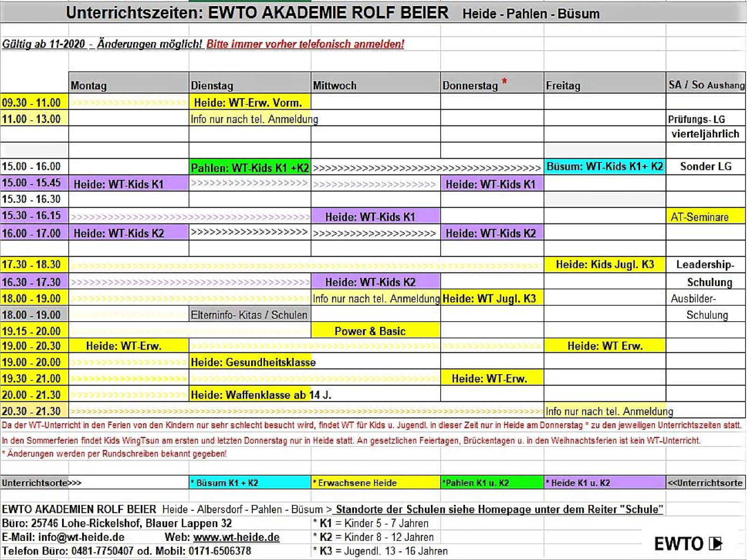Click the 19.00 - 20.00 time cell
This screenshot has height=560, width=747.
pyautogui.click(x=35, y=362)
